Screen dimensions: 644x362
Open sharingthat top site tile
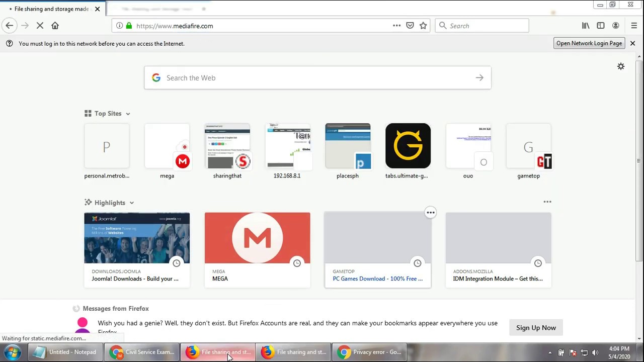pos(227,151)
